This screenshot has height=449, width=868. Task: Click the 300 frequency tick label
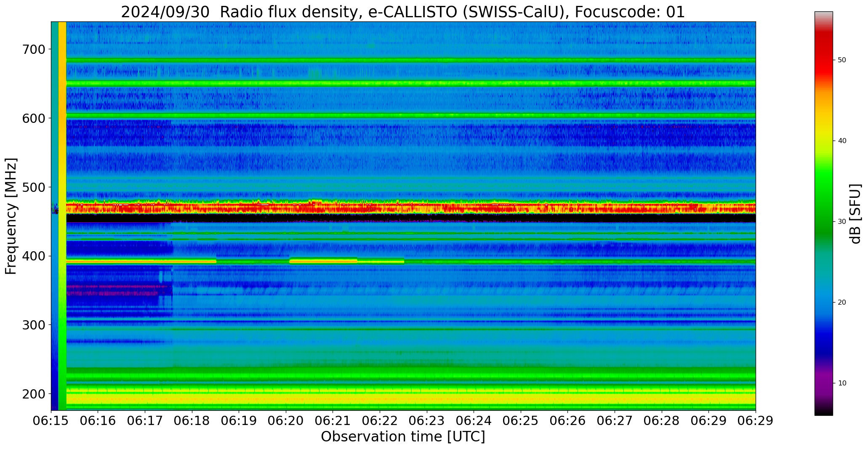tap(33, 325)
